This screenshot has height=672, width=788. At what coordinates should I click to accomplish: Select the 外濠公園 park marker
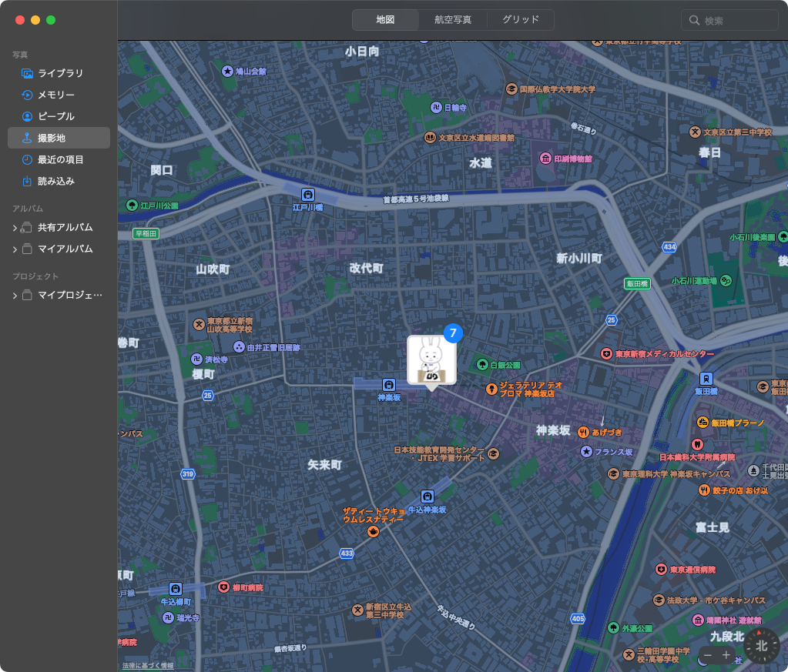[x=613, y=628]
